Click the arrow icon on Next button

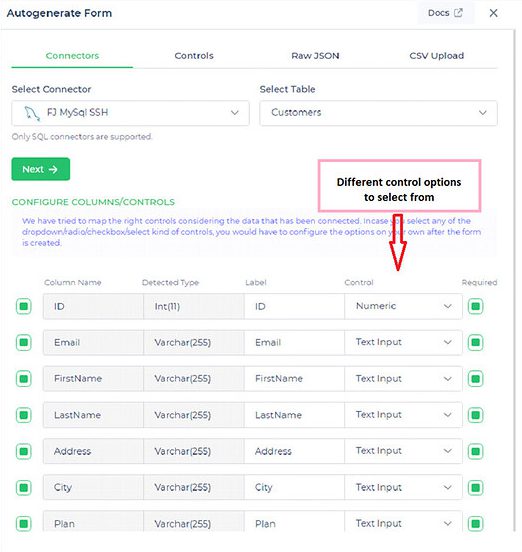click(x=53, y=169)
